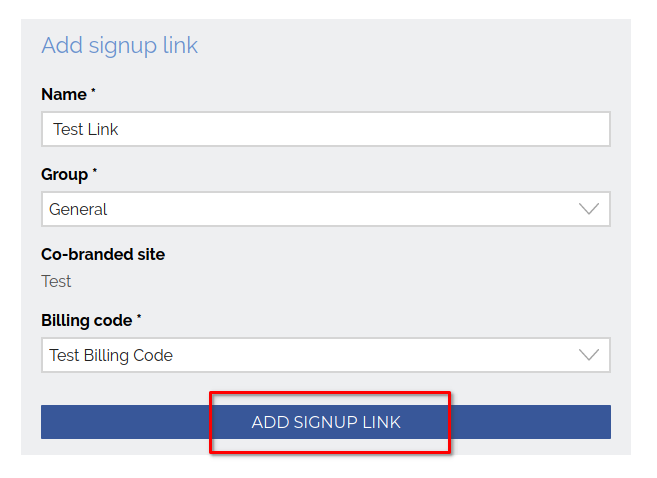Viewport: 657px width, 478px height.
Task: Click the required asterisk beside Group
Action: 95,172
